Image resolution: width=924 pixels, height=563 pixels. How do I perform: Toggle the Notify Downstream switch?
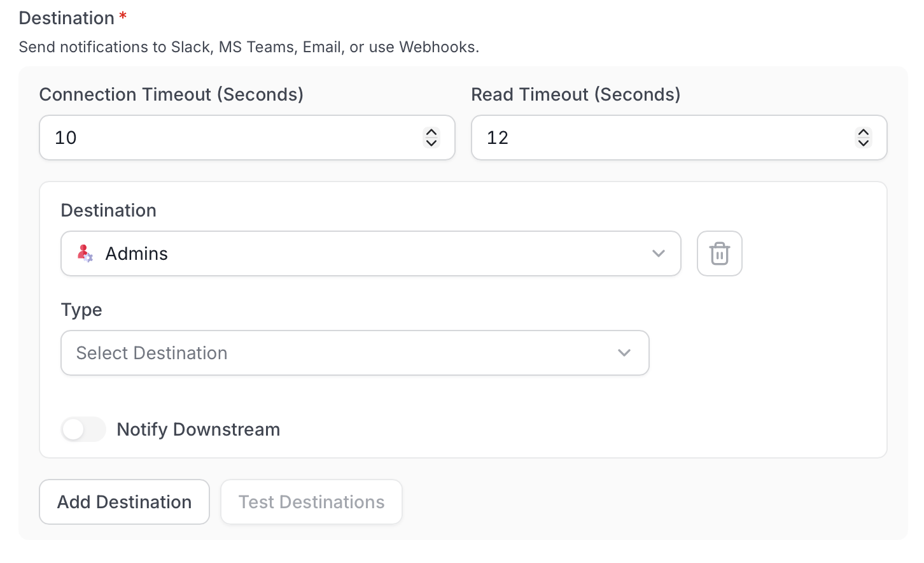coord(83,429)
